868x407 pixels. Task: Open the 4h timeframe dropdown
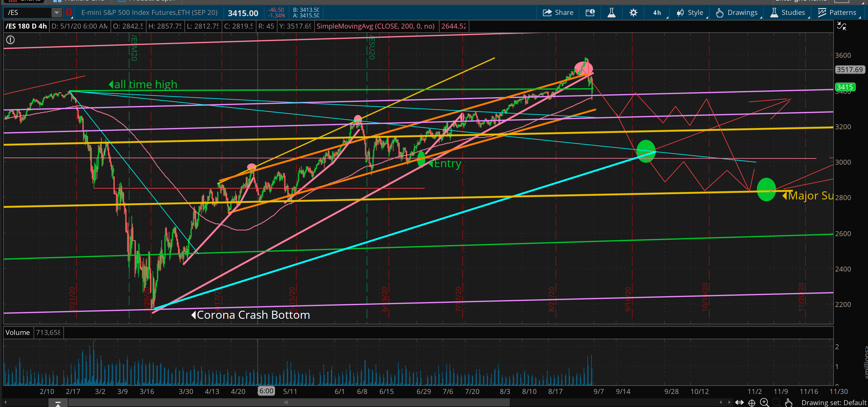click(x=658, y=12)
